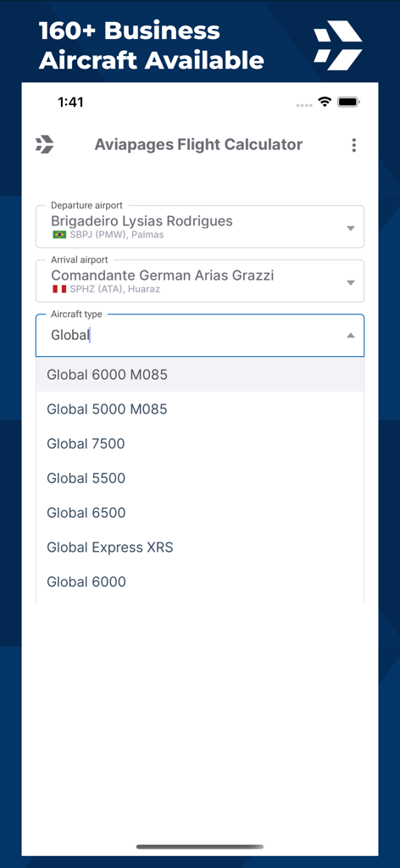This screenshot has height=868, width=400.
Task: Click the Brazil flag under departure airport
Action: [59, 235]
